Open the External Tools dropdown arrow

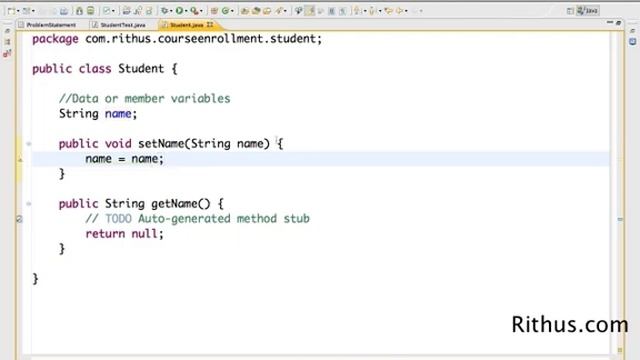pos(201,11)
